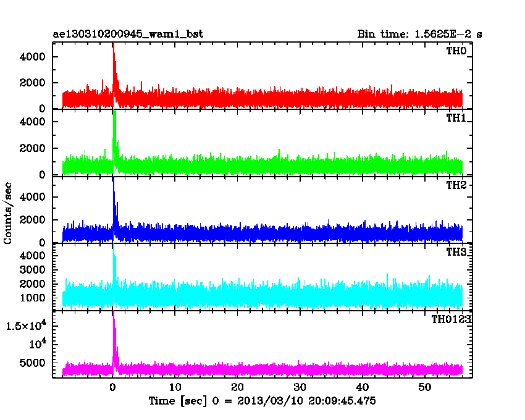Click the 10^4 tick in TH0123 panel
The image size is (525, 420).
click(x=38, y=343)
